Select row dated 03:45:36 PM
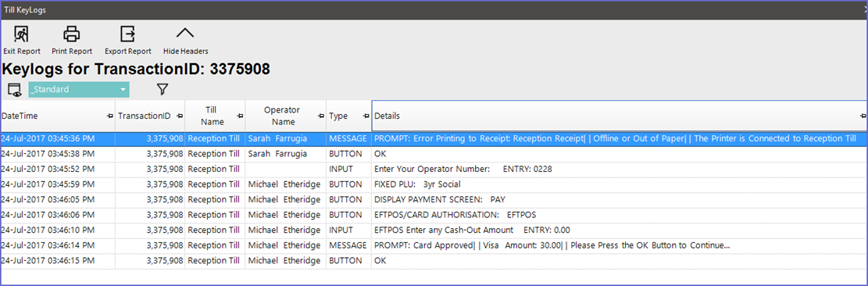Screen dimensions: 868x286 [434, 138]
